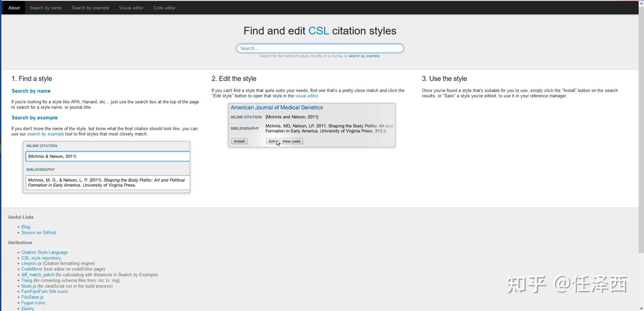Open the Fugue icons link

click(33, 303)
